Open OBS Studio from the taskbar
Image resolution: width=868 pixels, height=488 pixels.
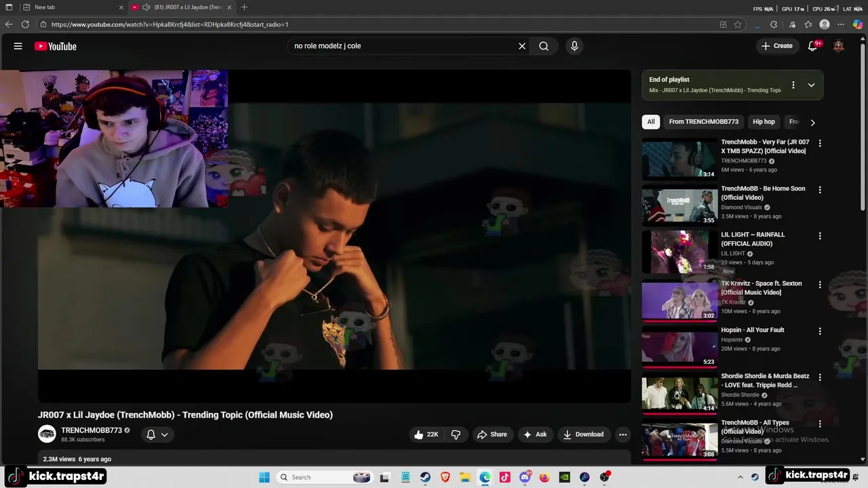(x=604, y=477)
